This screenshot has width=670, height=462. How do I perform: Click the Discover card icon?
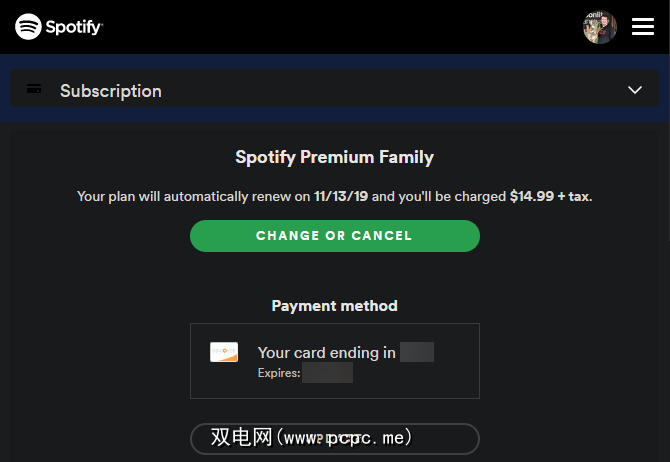pos(224,352)
